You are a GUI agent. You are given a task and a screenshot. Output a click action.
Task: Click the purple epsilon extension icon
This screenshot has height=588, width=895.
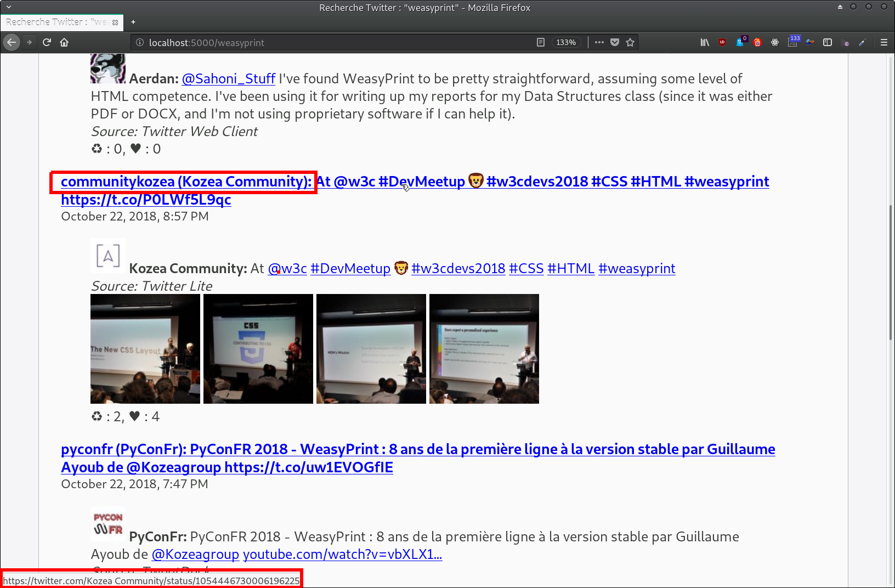pos(846,42)
